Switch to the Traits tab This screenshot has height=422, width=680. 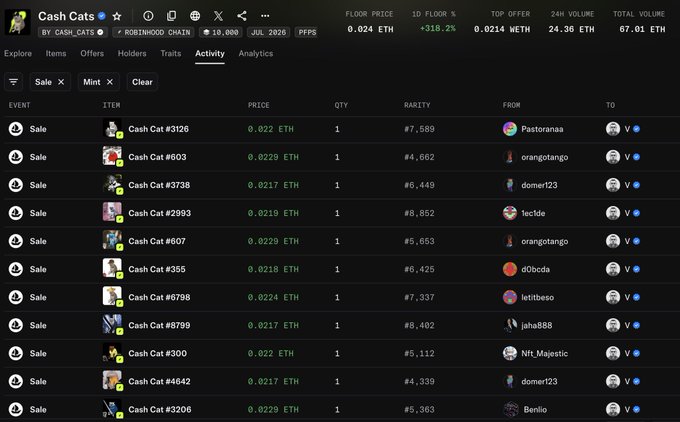[170, 53]
